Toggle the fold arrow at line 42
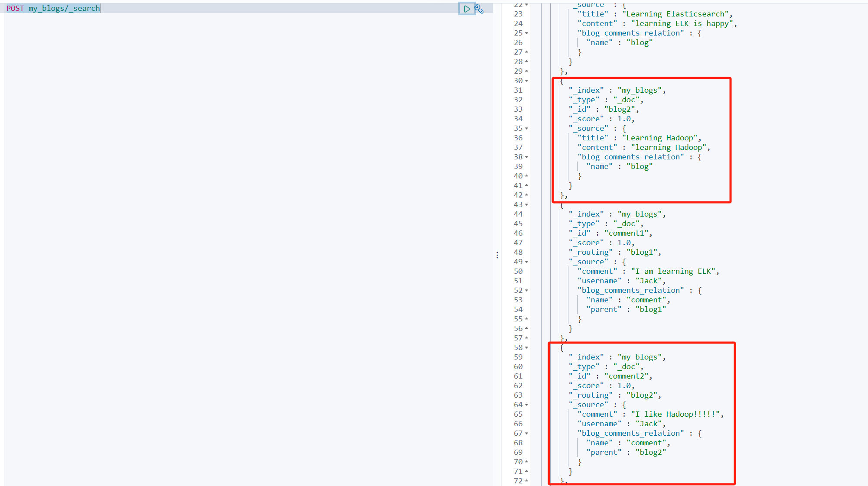Screen dimensions: 868x486 click(x=527, y=195)
